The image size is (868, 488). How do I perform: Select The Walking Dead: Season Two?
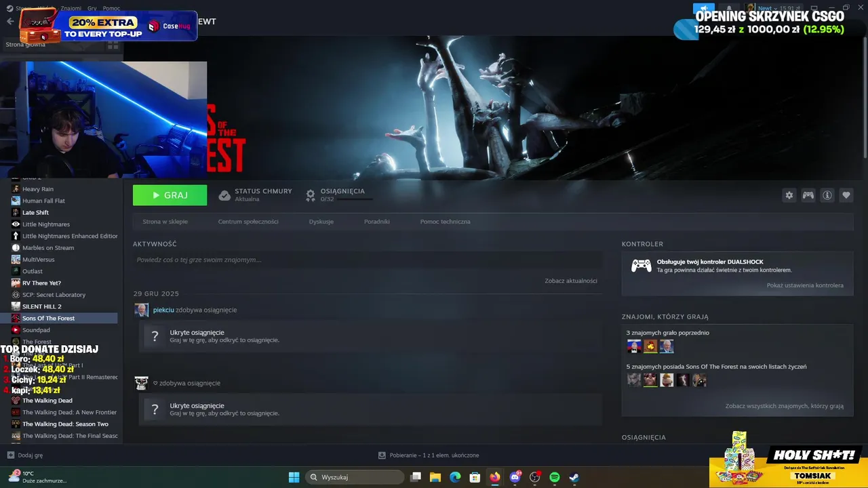pyautogui.click(x=65, y=424)
